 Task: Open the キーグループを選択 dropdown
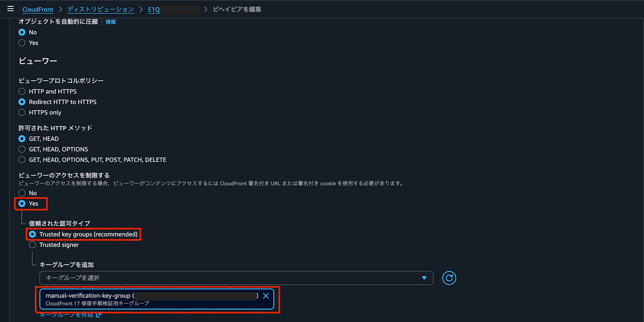pos(236,278)
